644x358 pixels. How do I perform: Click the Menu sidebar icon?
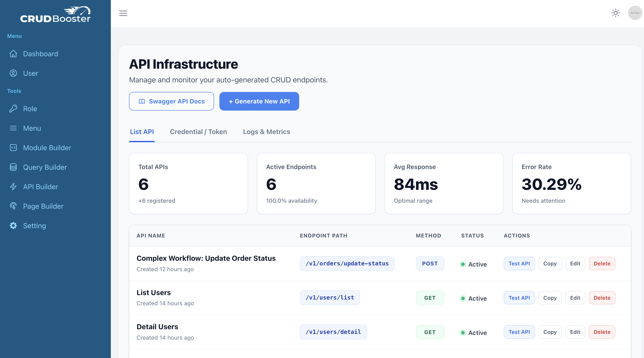[x=13, y=128]
